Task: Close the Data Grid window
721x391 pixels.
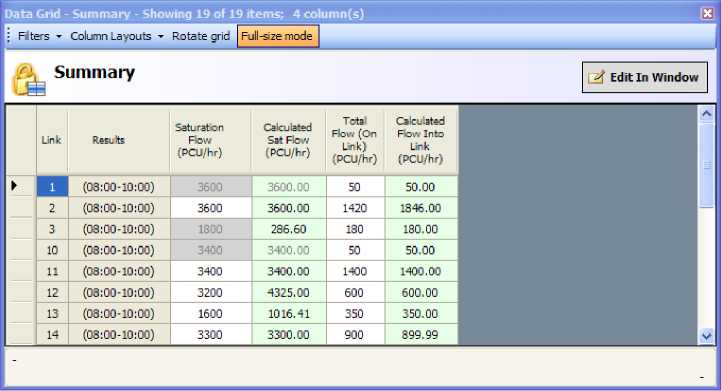Action: [x=707, y=13]
